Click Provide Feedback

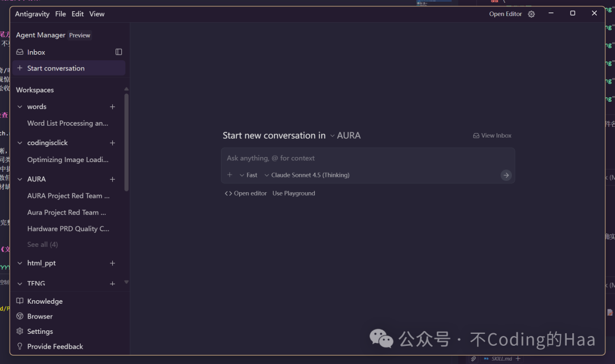click(50, 346)
